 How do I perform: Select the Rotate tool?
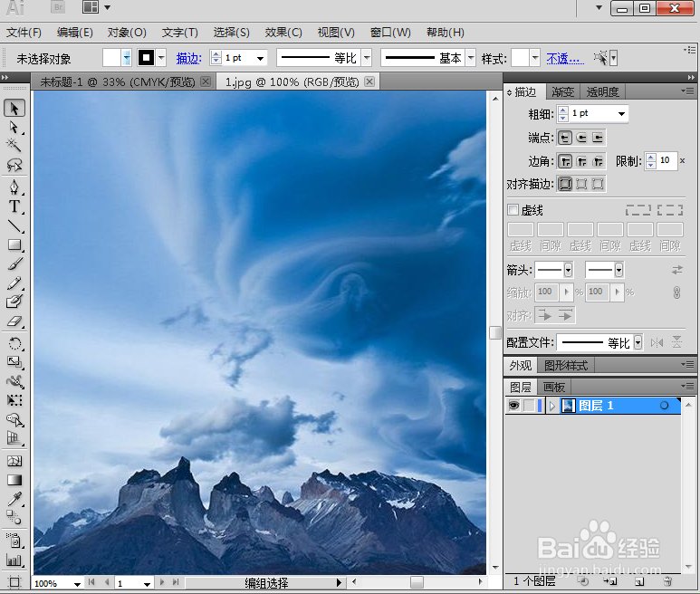pyautogui.click(x=14, y=343)
